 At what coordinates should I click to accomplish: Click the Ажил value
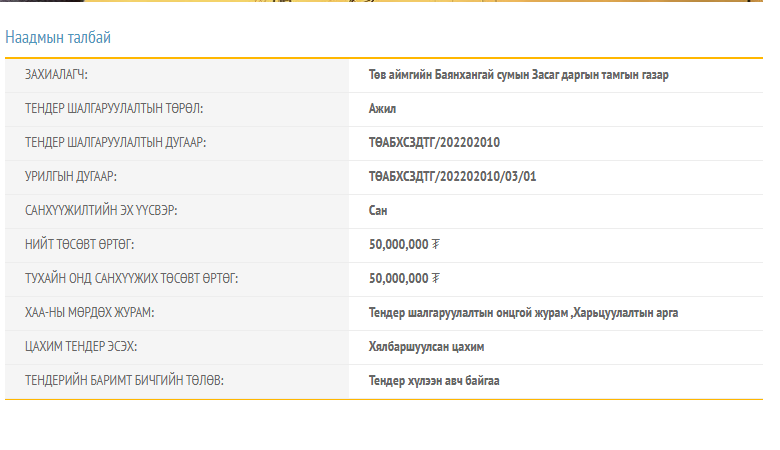pyautogui.click(x=383, y=109)
